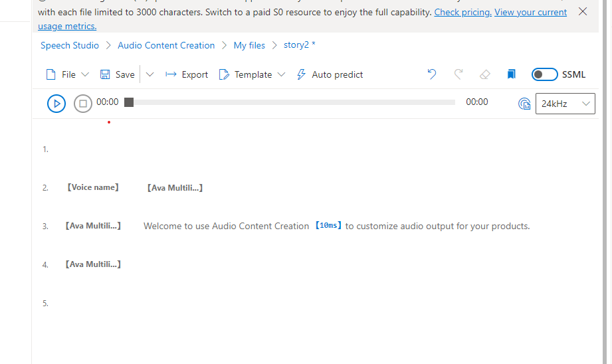Click the playback progress slider handle
Viewport: 612px width, 364px height.
[129, 102]
